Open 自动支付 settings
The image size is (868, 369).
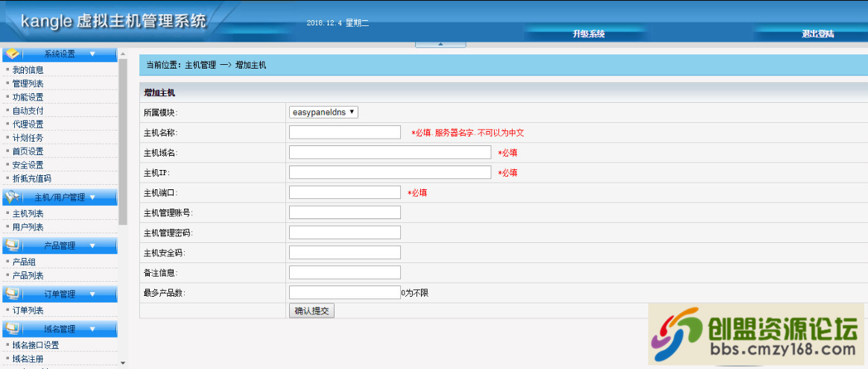click(28, 111)
